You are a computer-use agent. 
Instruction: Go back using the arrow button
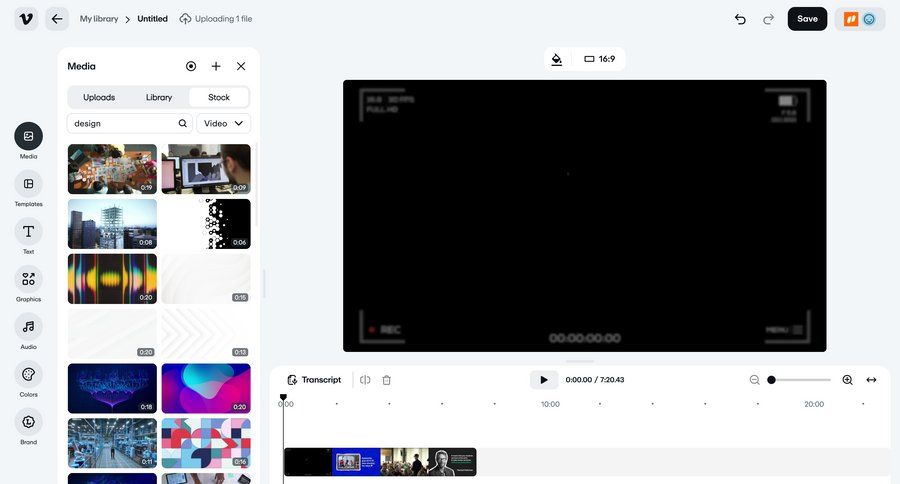pyautogui.click(x=57, y=19)
